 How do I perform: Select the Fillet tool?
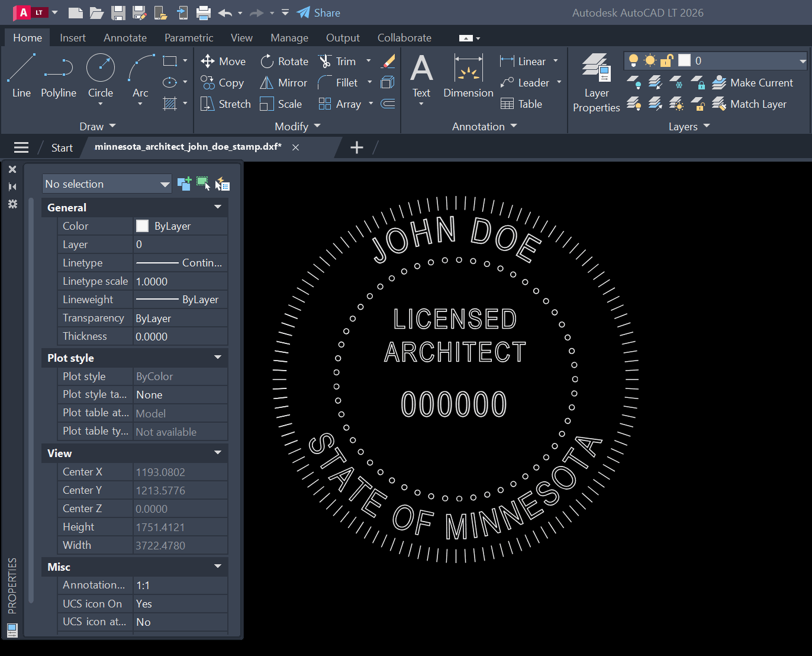pyautogui.click(x=338, y=82)
